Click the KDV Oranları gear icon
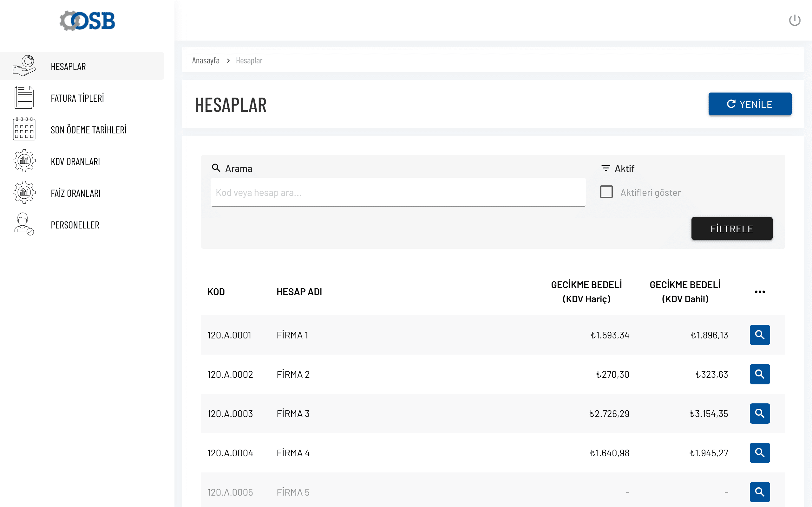The height and width of the screenshot is (507, 812). click(x=24, y=161)
